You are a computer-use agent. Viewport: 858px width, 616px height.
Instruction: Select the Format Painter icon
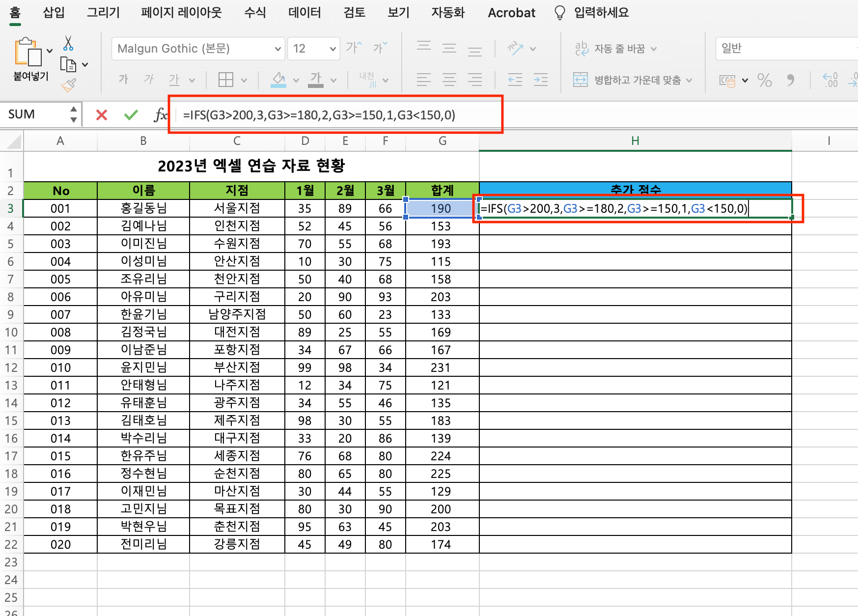pos(69,84)
